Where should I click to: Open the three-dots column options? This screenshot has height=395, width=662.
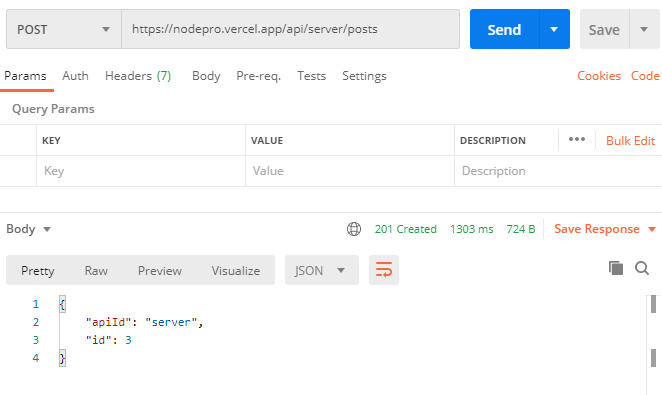[577, 139]
